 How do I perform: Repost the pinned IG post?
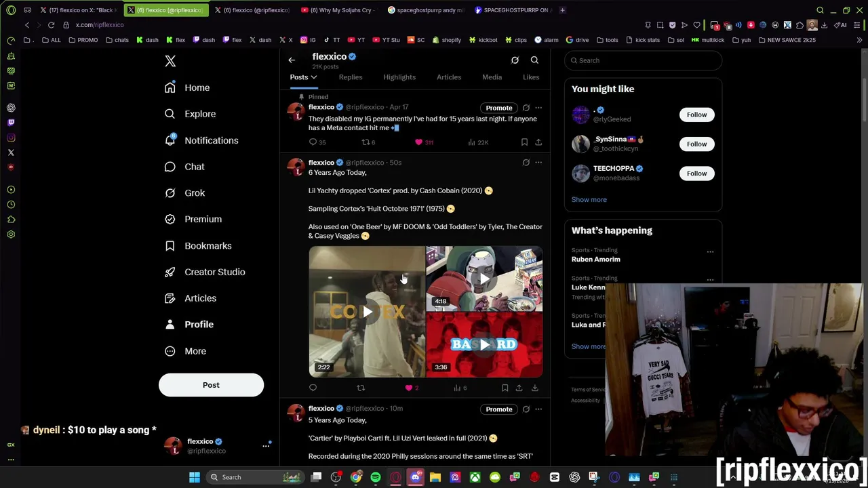click(x=366, y=142)
